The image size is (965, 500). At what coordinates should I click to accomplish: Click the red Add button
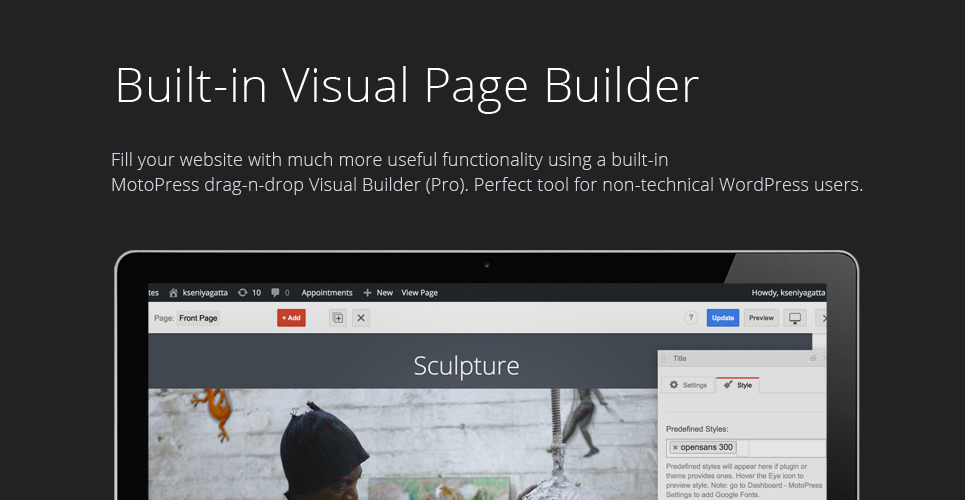point(291,318)
